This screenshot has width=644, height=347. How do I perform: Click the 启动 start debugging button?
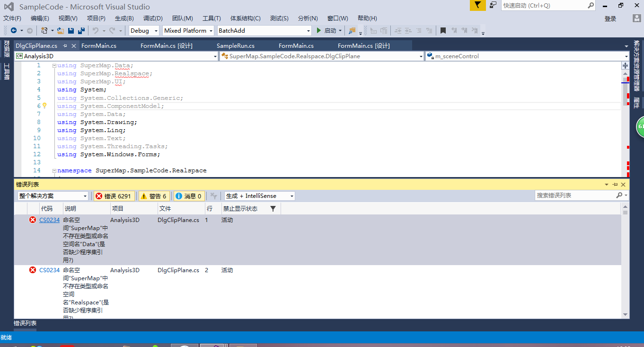[326, 31]
